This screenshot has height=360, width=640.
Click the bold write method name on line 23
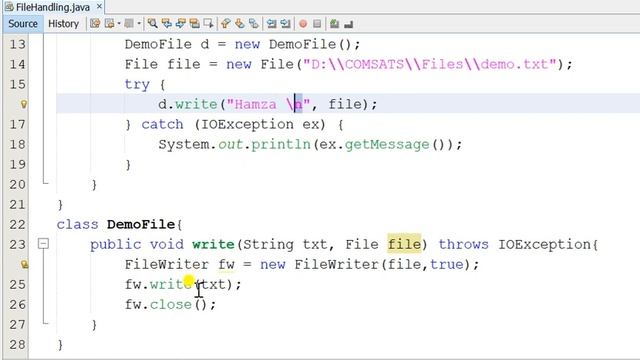tap(213, 244)
